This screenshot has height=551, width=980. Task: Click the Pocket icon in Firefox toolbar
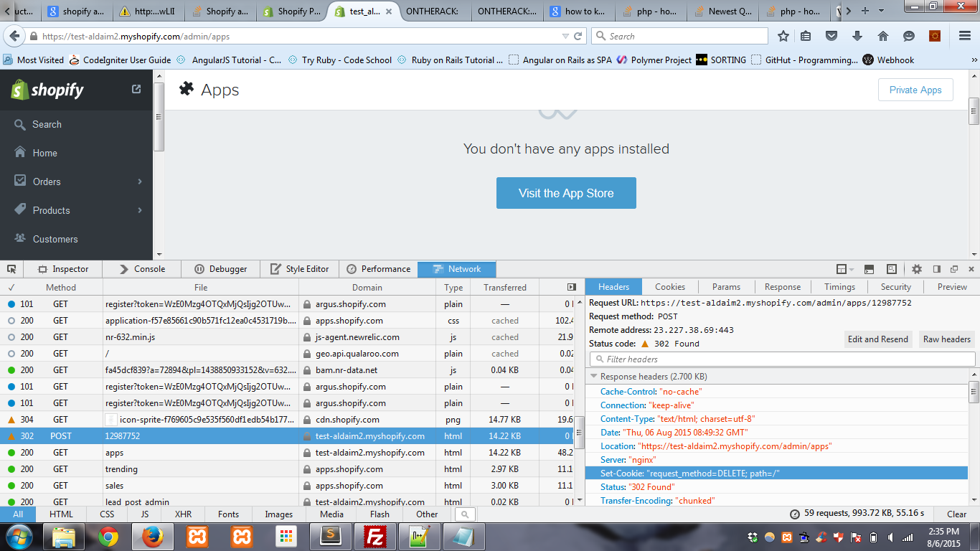point(831,36)
